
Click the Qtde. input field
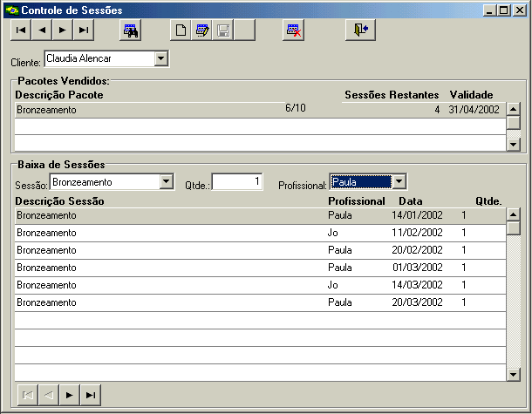(235, 182)
